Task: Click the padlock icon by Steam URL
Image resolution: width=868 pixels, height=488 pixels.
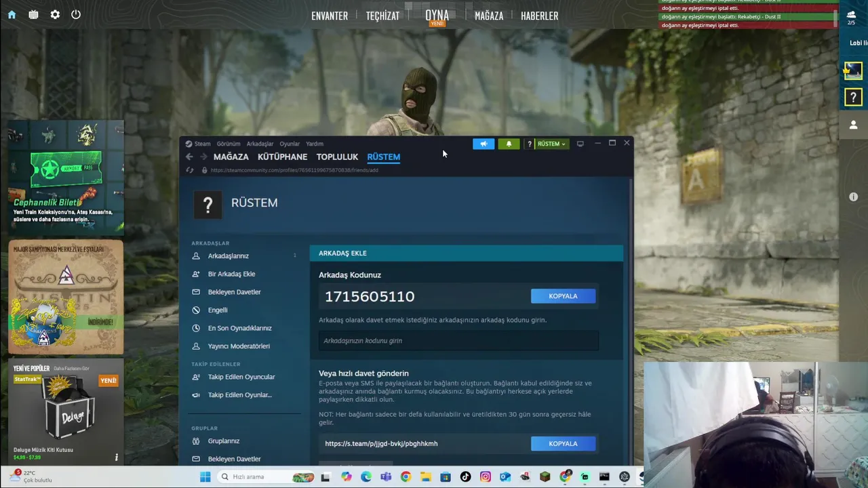Action: (x=204, y=170)
